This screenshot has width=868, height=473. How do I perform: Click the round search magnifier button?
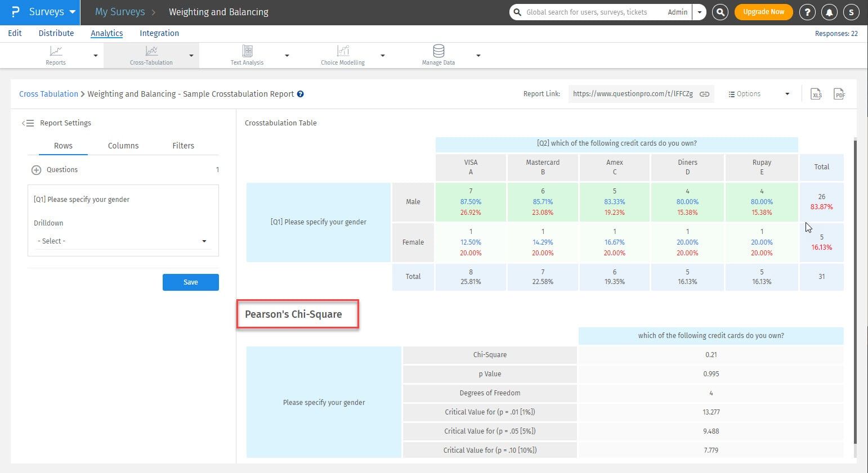[x=720, y=12]
